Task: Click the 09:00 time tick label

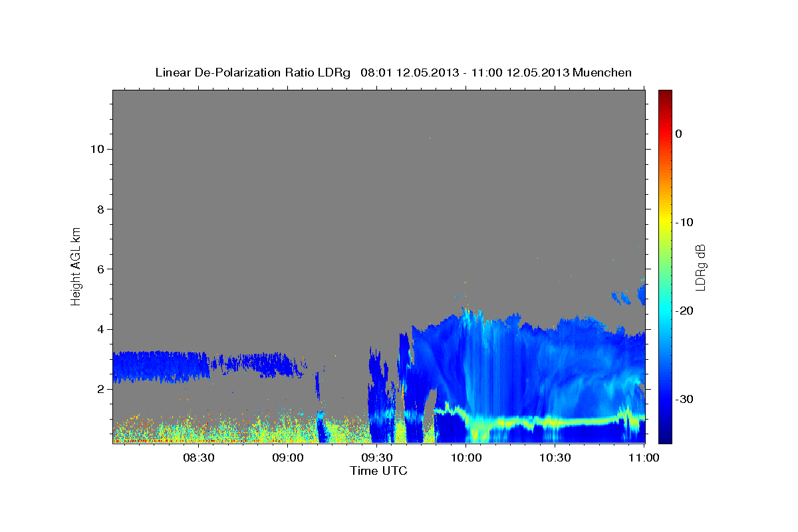Action: click(289, 458)
